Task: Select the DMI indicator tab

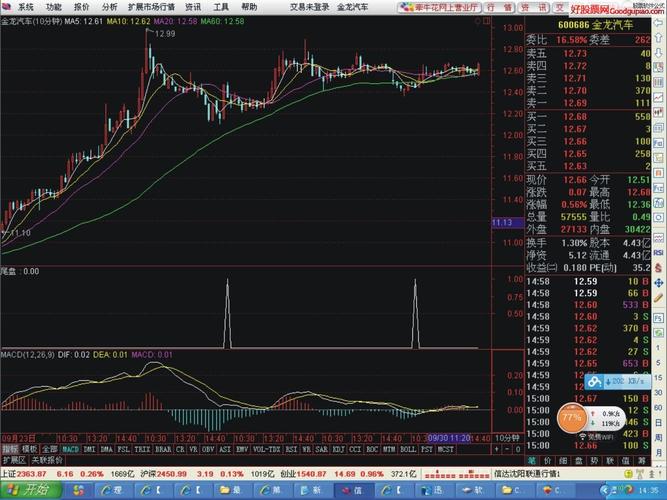Action: tap(89, 449)
